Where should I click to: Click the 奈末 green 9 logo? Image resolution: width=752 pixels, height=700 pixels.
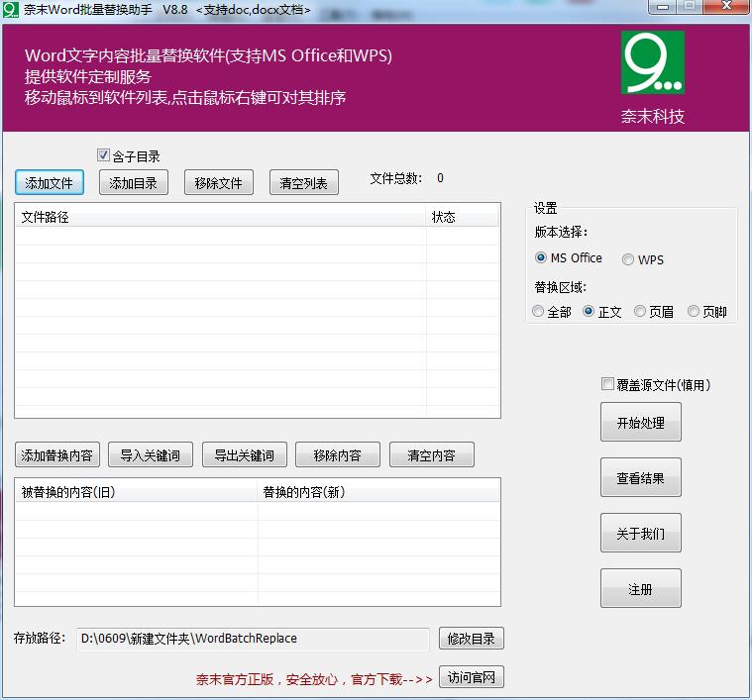[x=653, y=62]
